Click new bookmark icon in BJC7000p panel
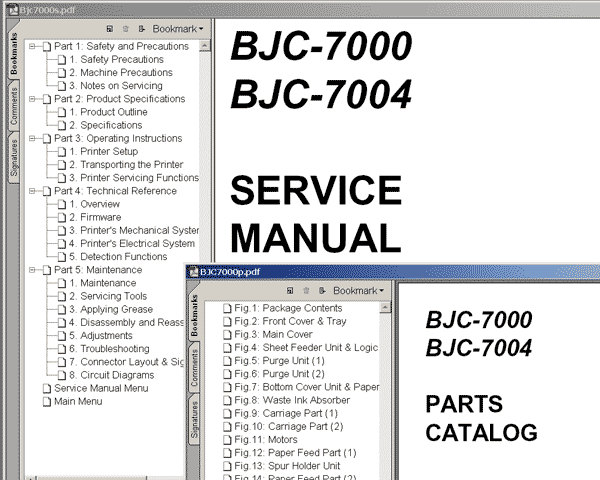The width and height of the screenshot is (600, 480). point(290,291)
